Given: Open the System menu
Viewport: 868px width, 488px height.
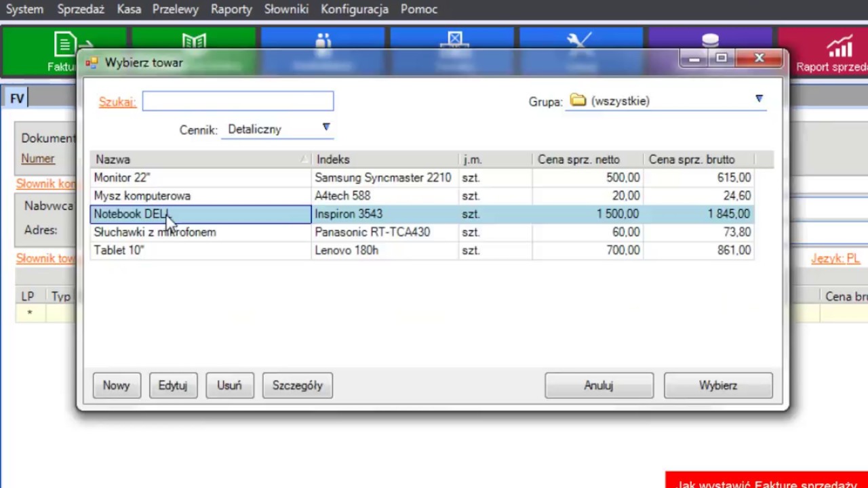Looking at the screenshot, I should [x=24, y=9].
